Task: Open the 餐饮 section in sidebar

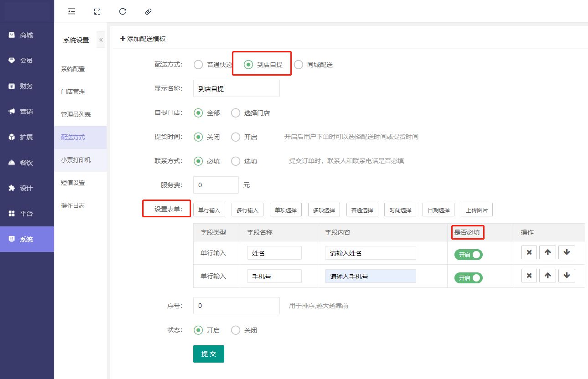Action: pos(26,163)
